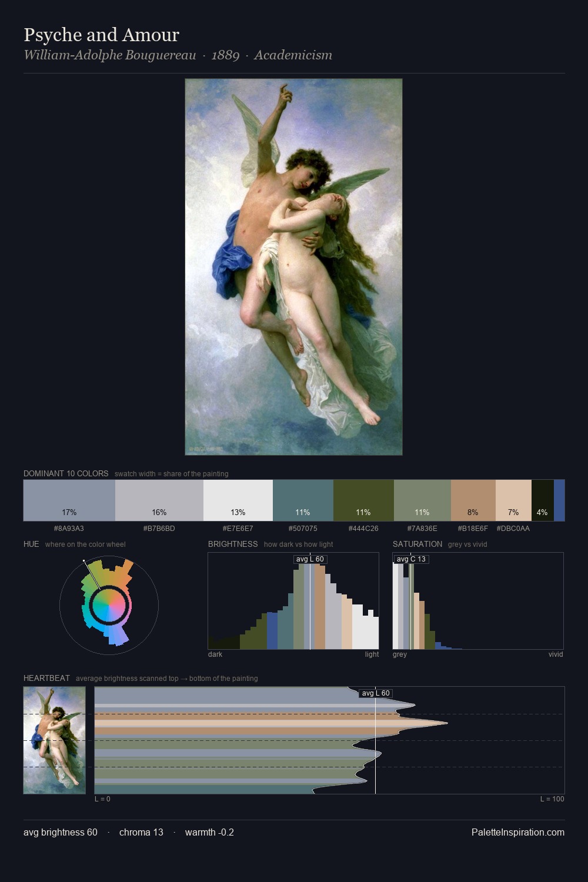The height and width of the screenshot is (882, 588).
Task: Select the #8A93A3 grey-blue swatch (17%)
Action: [x=69, y=500]
